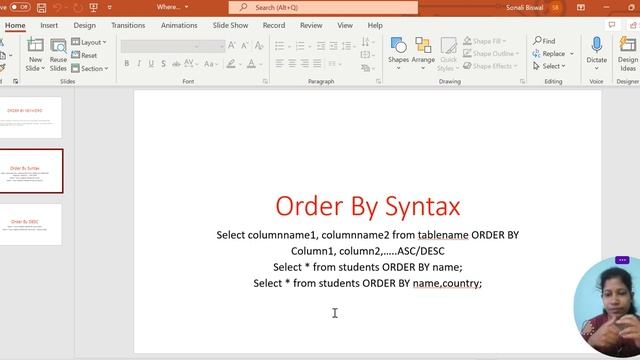Switch to the Home tab
Screen dimensions: 640x360
[15, 25]
